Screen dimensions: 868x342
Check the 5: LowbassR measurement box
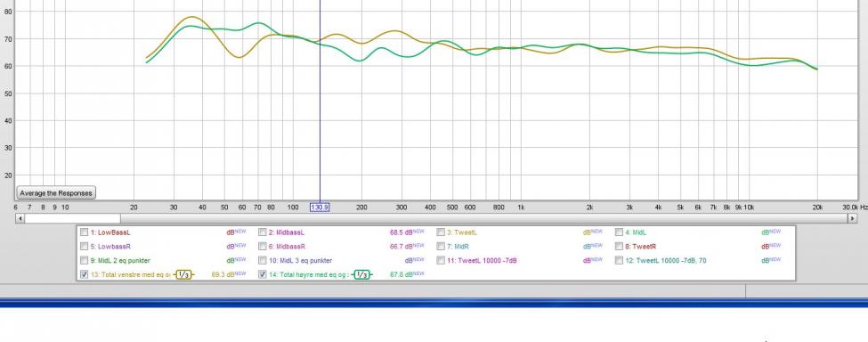[84, 247]
